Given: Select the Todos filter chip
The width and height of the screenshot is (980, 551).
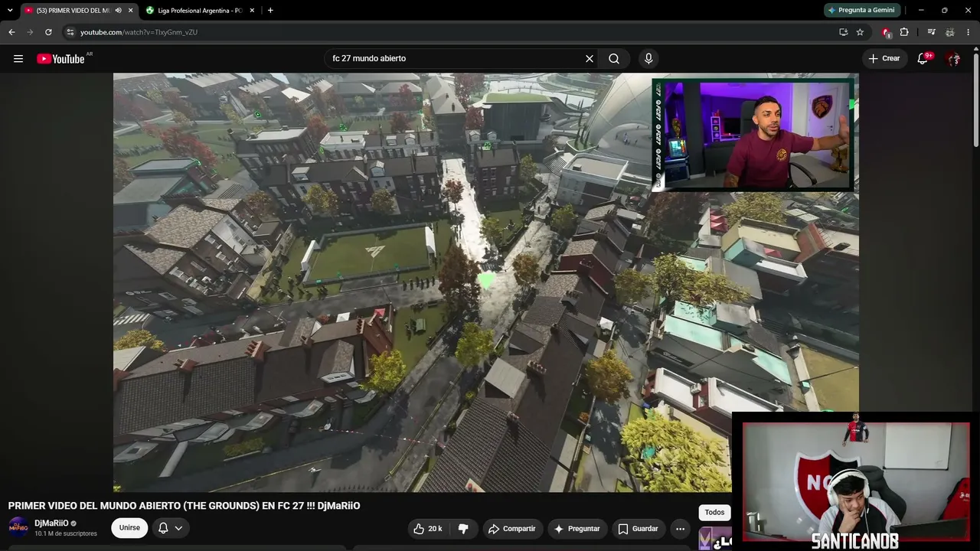Looking at the screenshot, I should (x=714, y=513).
